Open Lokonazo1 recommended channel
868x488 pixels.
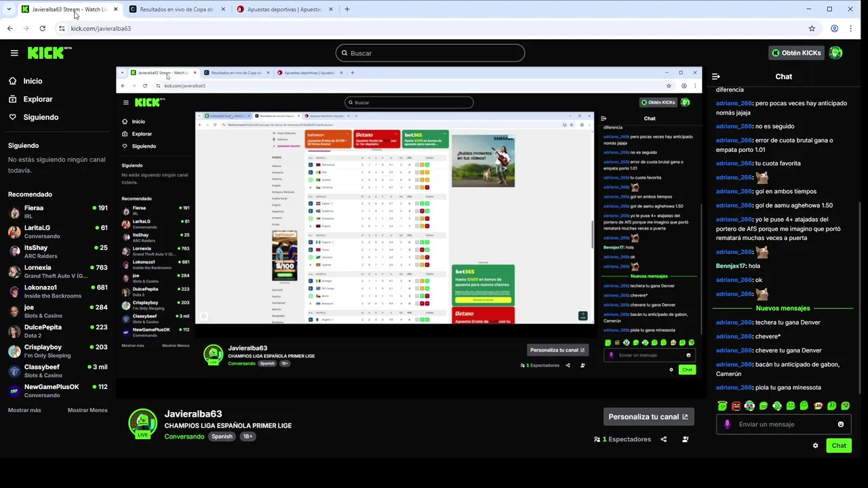click(x=58, y=291)
